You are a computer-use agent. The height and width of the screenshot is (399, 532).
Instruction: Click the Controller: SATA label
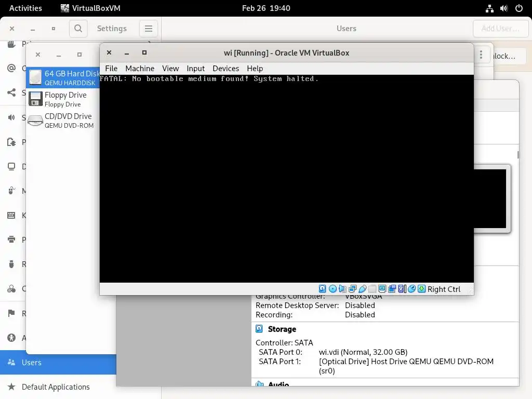(x=284, y=343)
